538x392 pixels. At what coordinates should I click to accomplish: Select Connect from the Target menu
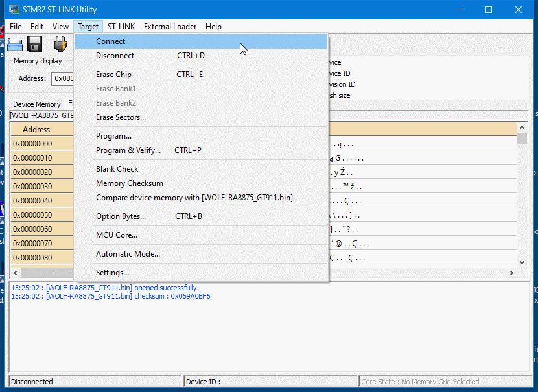coord(111,41)
